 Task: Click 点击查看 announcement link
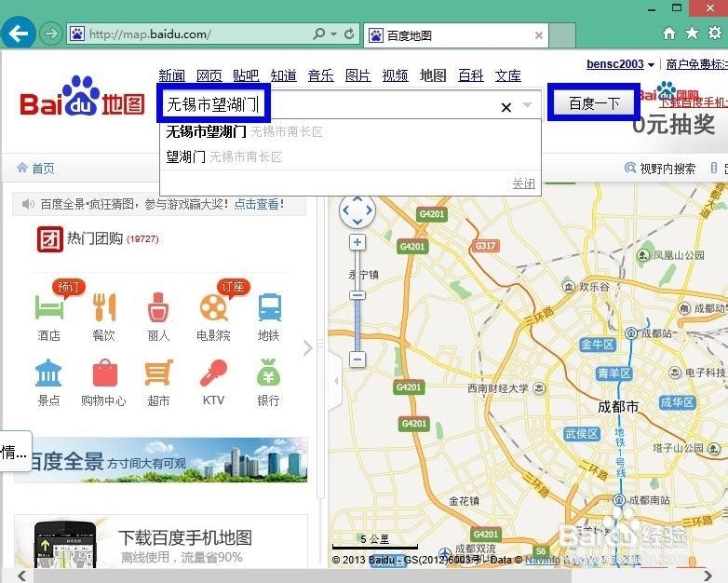coord(259,204)
